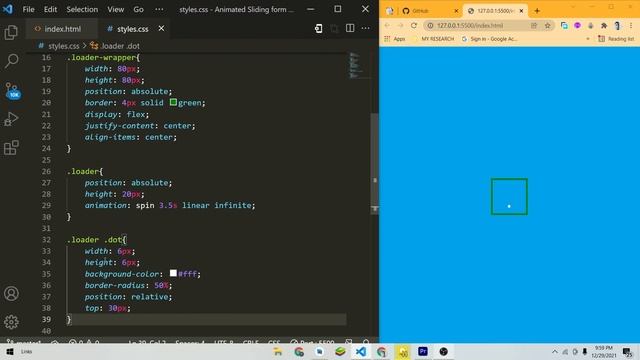This screenshot has height=360, width=640.
Task: Open the Run and Debug view
Action: pyautogui.click(x=11, y=119)
